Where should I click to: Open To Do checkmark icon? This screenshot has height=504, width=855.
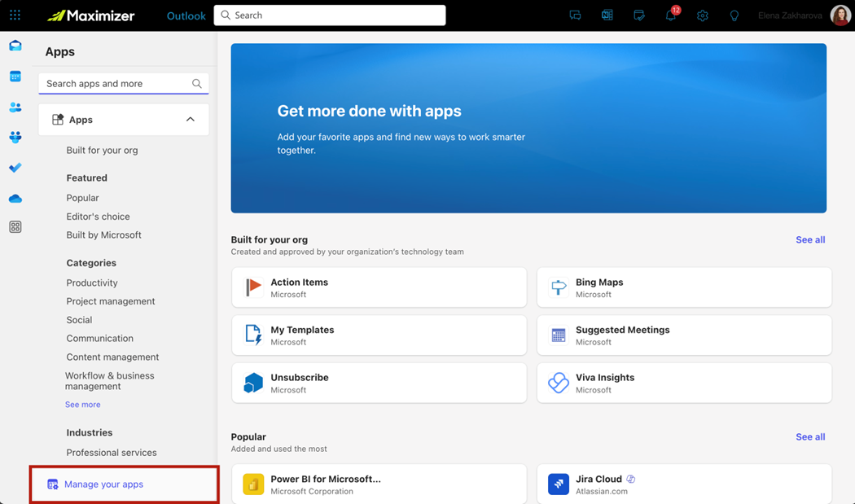pos(15,168)
